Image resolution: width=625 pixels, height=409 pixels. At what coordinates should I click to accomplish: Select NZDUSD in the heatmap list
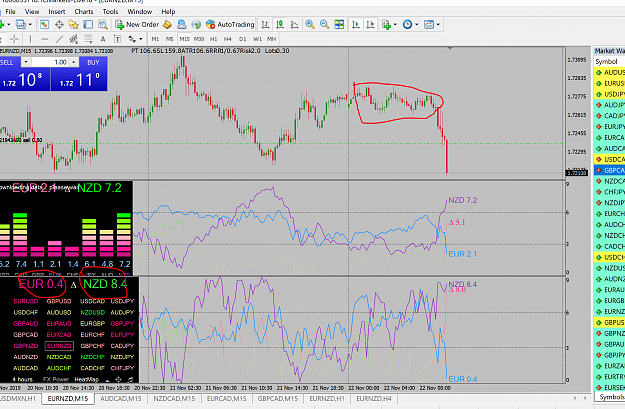pos(92,313)
